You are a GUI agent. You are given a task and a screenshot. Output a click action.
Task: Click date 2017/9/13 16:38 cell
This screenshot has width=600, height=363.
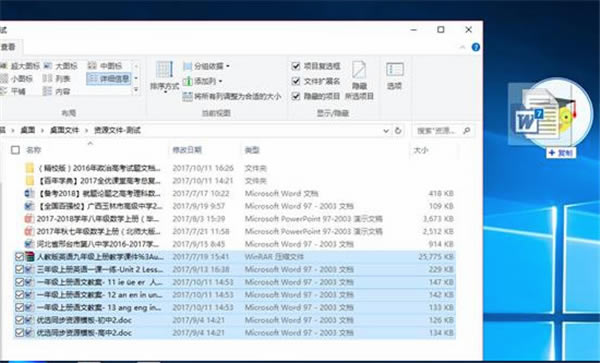pyautogui.click(x=201, y=269)
